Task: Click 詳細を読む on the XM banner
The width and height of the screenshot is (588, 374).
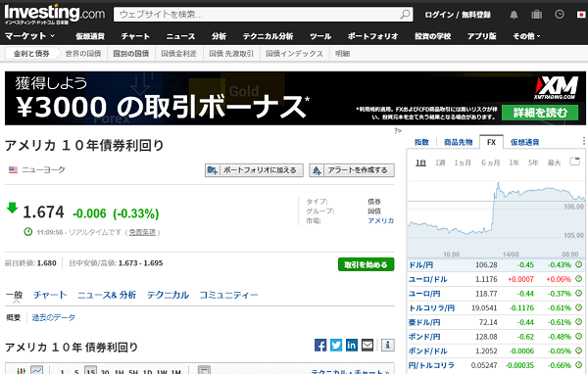Action: click(540, 113)
